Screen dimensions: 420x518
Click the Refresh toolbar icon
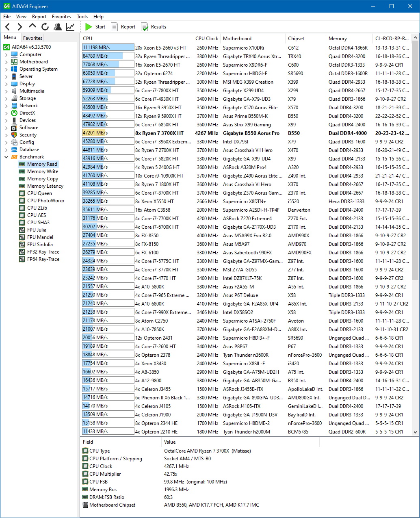[45, 27]
